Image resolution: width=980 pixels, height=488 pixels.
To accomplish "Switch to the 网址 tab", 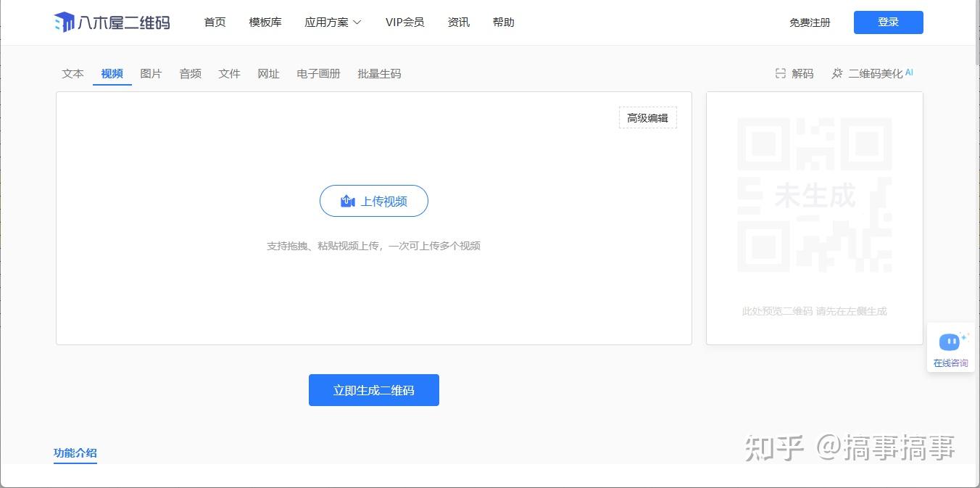I will (269, 73).
